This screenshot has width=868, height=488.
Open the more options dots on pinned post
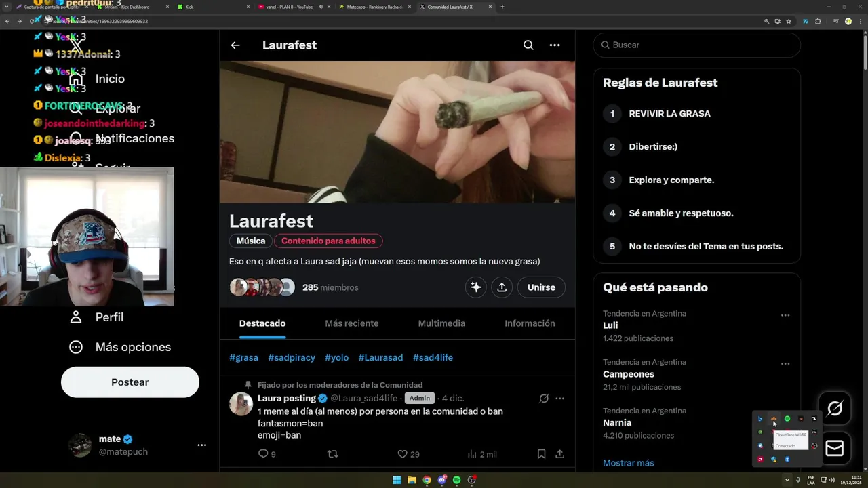point(560,399)
